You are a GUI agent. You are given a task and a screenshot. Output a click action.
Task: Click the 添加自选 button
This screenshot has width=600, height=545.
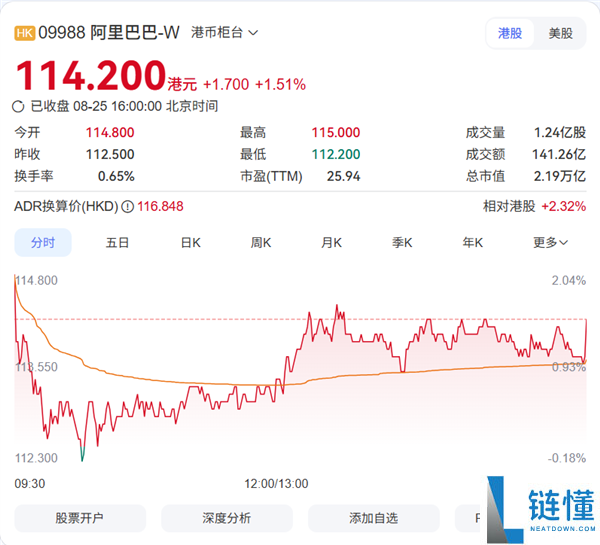374,518
